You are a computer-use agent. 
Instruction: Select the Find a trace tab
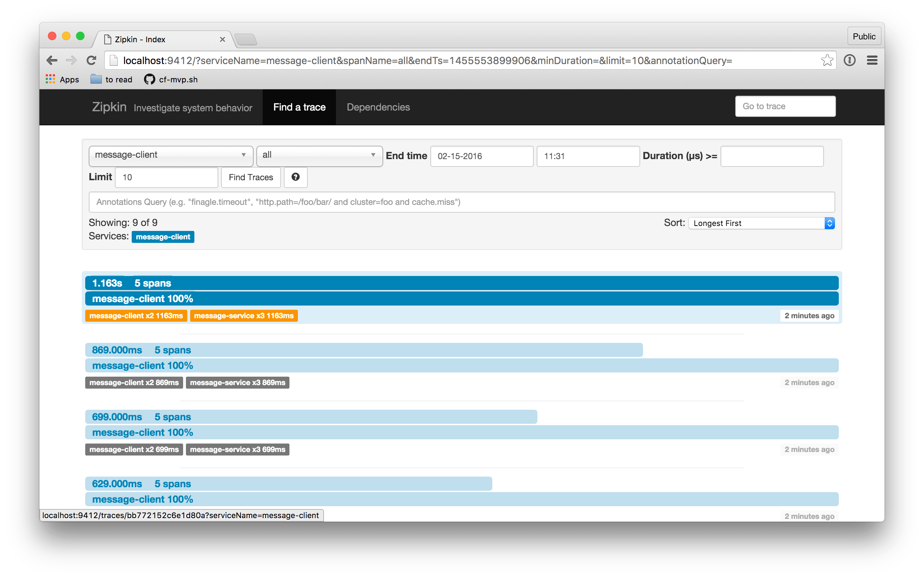[299, 107]
